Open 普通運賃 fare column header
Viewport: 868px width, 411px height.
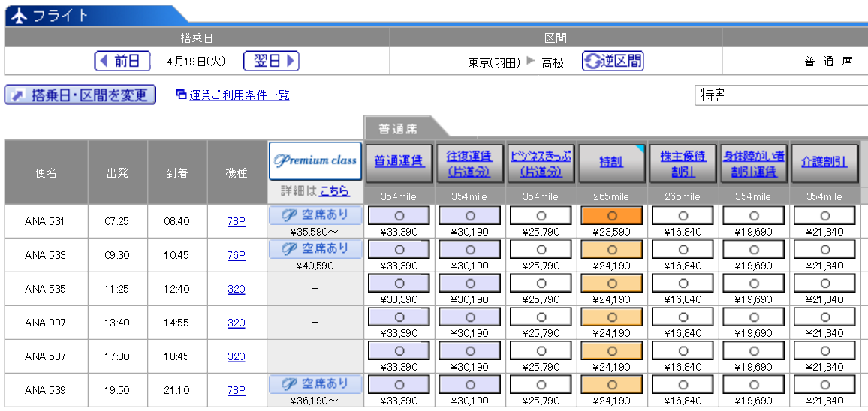pos(399,163)
